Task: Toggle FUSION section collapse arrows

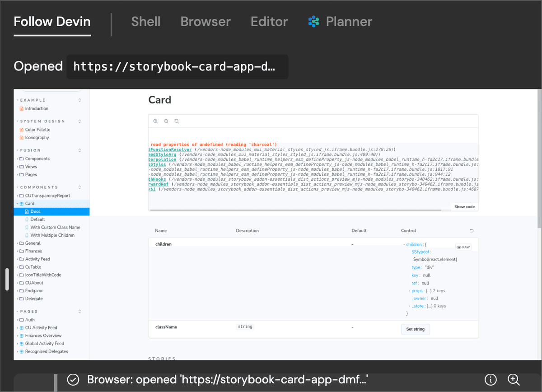Action: (x=80, y=150)
